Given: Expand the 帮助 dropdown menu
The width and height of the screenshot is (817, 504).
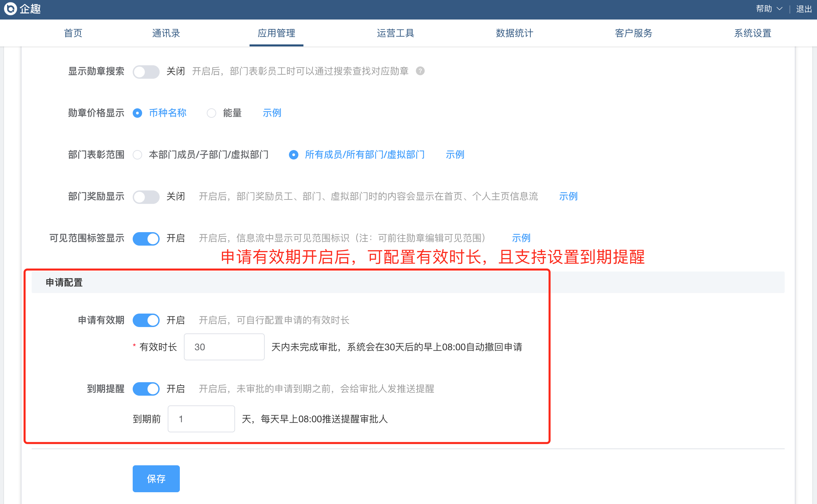Looking at the screenshot, I should click(x=769, y=9).
